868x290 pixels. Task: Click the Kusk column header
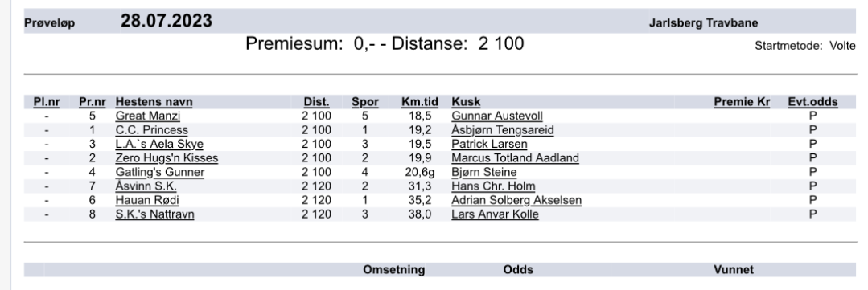[x=466, y=102]
